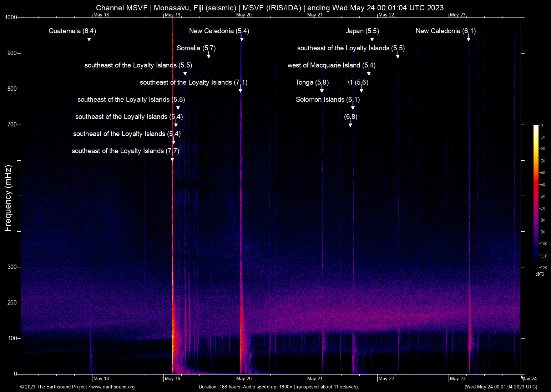
Task: Click the 1000 mHz tick on frequency axis
Action: [x=11, y=17]
